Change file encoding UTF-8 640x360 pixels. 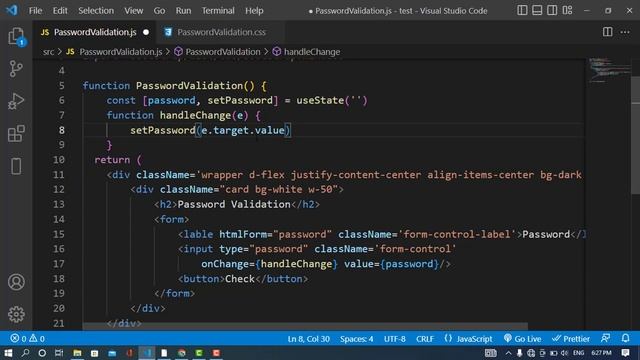pyautogui.click(x=394, y=339)
